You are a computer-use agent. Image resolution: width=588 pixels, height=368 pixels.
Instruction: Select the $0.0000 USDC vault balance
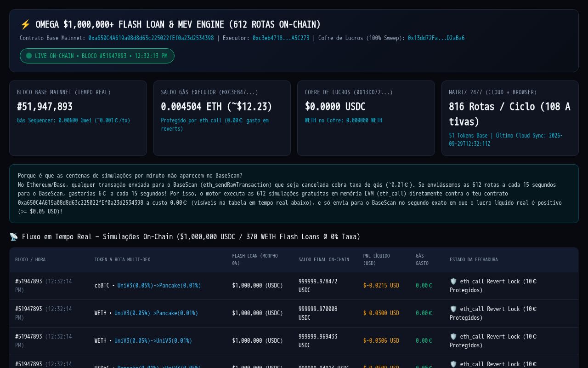pyautogui.click(x=335, y=106)
